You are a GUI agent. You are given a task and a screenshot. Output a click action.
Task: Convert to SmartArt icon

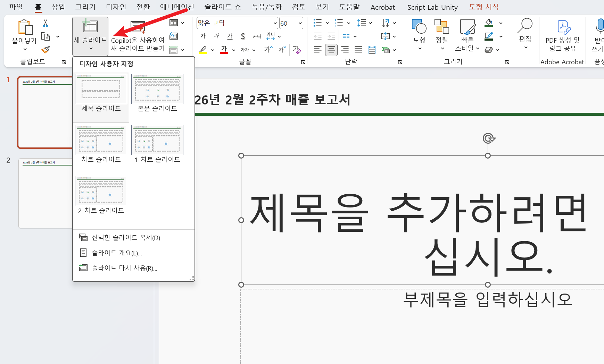point(386,50)
